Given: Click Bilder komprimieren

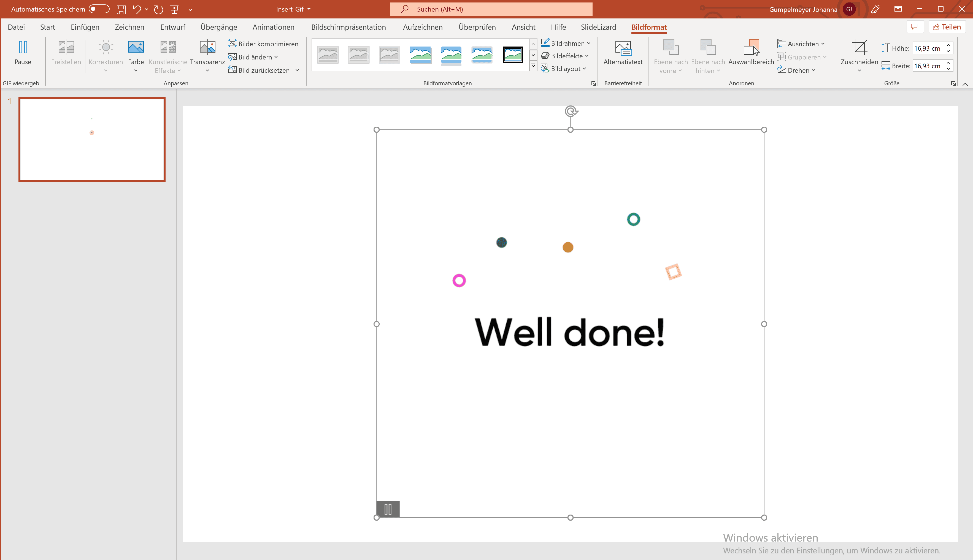Looking at the screenshot, I should pyautogui.click(x=264, y=44).
